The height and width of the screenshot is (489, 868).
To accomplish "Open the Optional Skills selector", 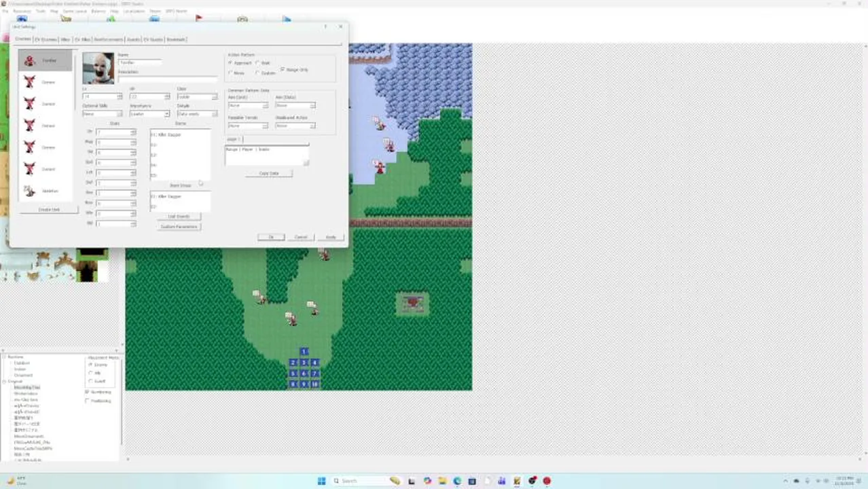I will click(103, 114).
